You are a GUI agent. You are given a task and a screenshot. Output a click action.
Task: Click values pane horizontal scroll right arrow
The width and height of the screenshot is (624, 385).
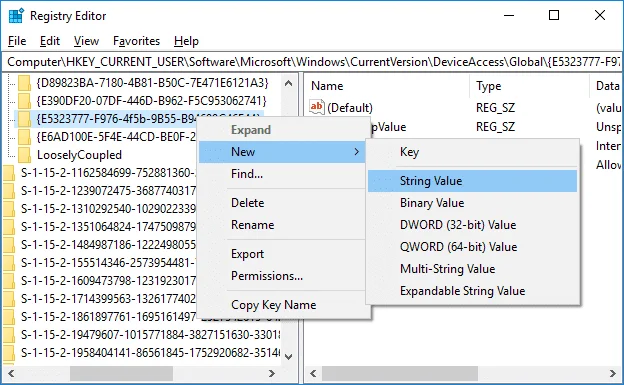(x=612, y=373)
